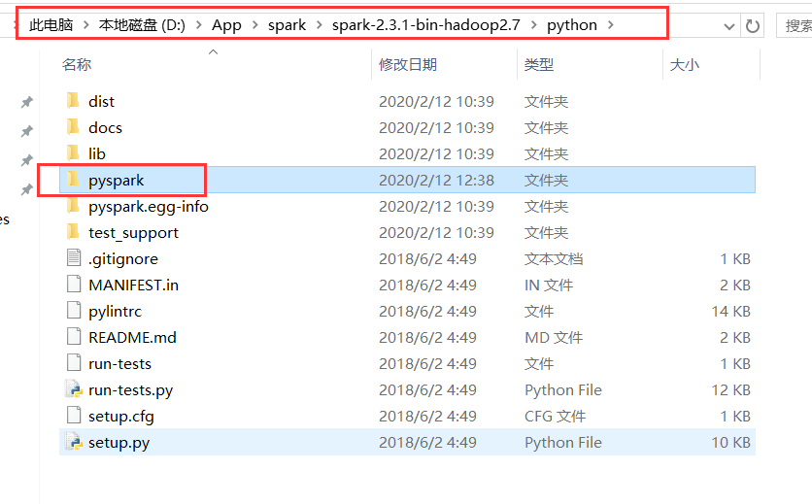Expand the chevron after python in path

point(611,25)
